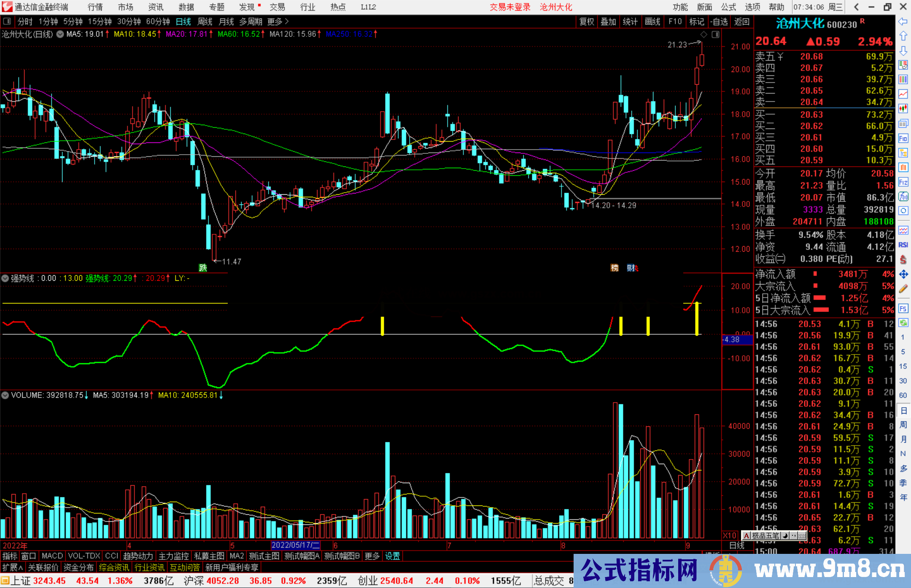The width and height of the screenshot is (911, 588).
Task: Click the 2022/05/17 date marker on timeline
Action: pyautogui.click(x=295, y=545)
